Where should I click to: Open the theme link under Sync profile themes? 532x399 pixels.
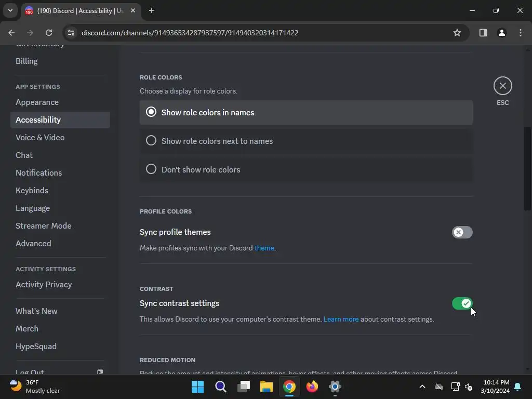coord(264,248)
